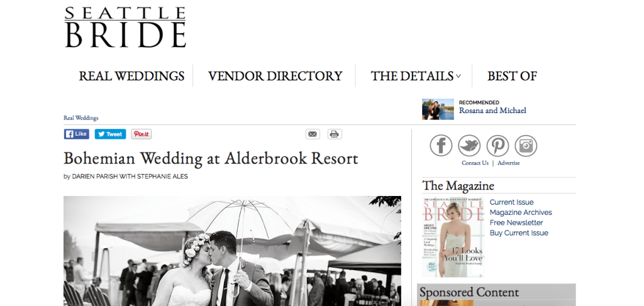Open the Pinterest circle icon

pyautogui.click(x=497, y=146)
